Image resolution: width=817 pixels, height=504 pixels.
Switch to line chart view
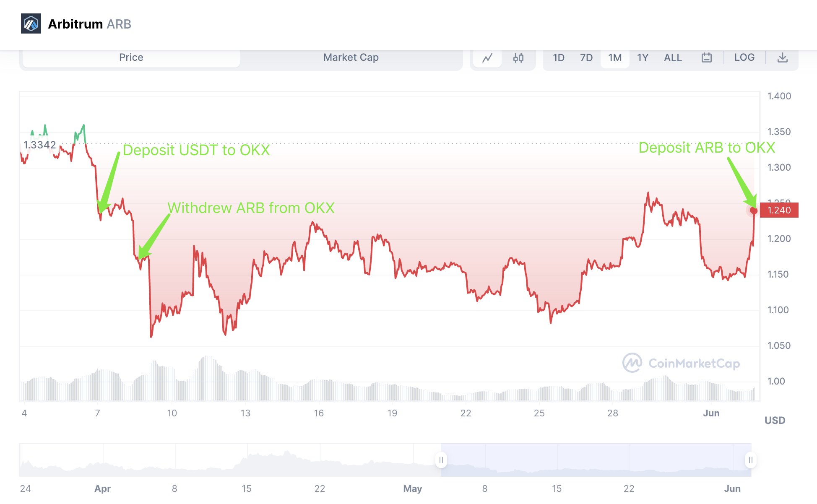[x=487, y=58]
